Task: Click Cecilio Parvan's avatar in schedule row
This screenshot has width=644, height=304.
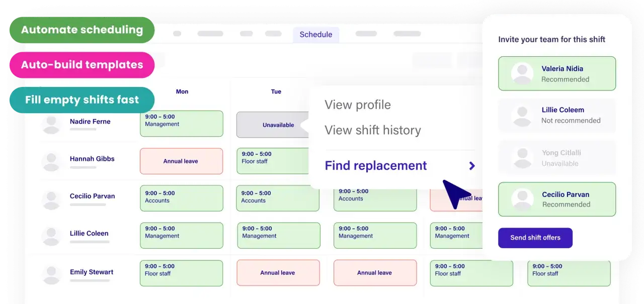Action: coord(51,199)
